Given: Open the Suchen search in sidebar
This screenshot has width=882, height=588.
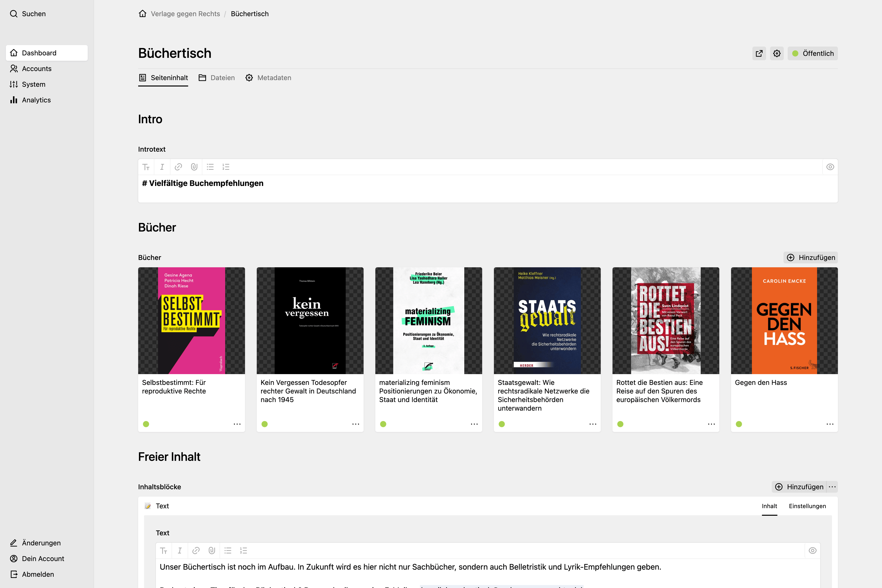Looking at the screenshot, I should click(x=28, y=14).
